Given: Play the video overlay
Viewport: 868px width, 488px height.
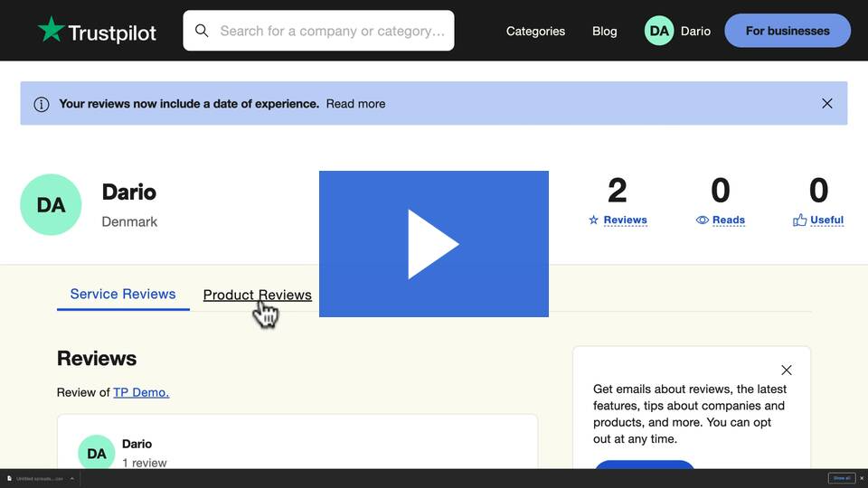Looking at the screenshot, I should coord(433,244).
